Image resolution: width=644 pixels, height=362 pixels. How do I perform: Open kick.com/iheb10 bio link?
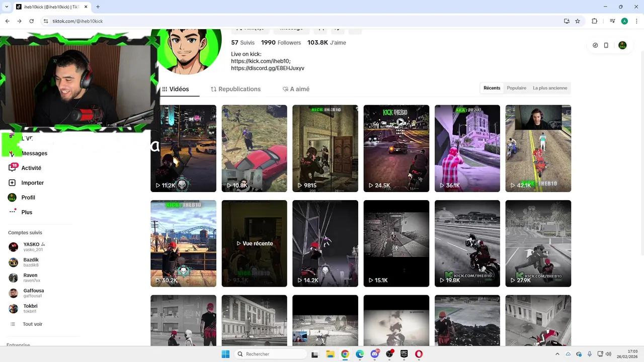pos(261,61)
